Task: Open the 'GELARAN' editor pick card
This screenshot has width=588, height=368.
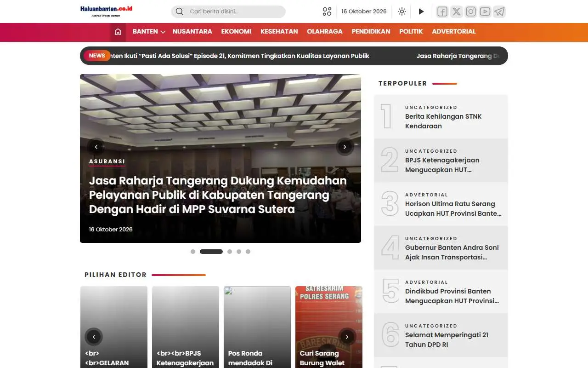Action: pyautogui.click(x=114, y=327)
